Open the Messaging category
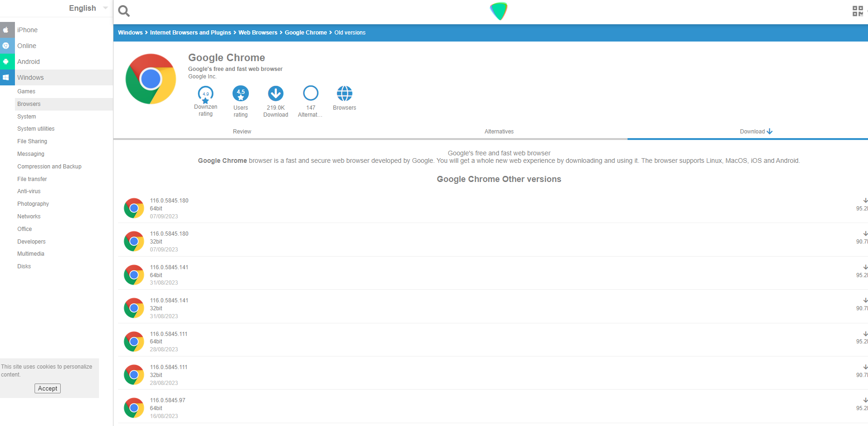 point(31,154)
